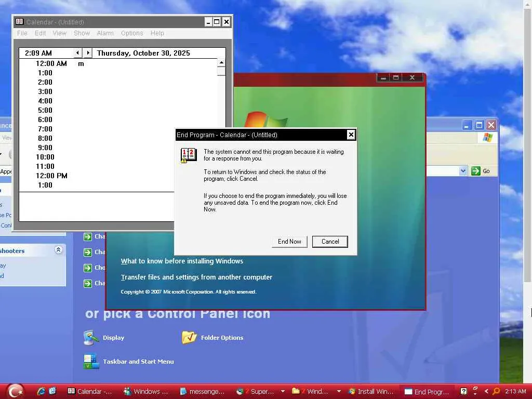Click the orange search tray icon
This screenshot has width=532, height=399.
point(496,392)
